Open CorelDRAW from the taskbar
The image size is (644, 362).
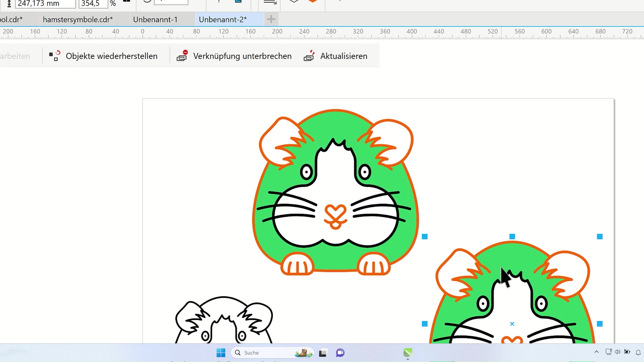(408, 353)
